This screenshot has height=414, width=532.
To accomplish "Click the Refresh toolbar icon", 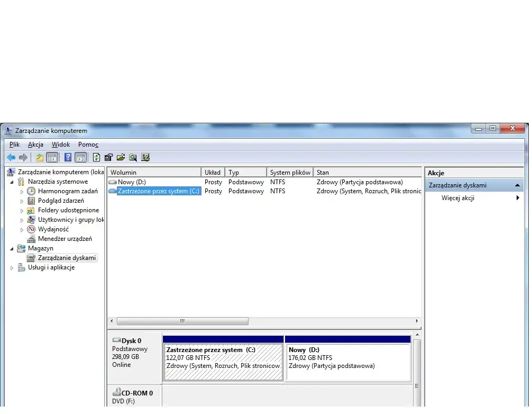I will [x=97, y=157].
